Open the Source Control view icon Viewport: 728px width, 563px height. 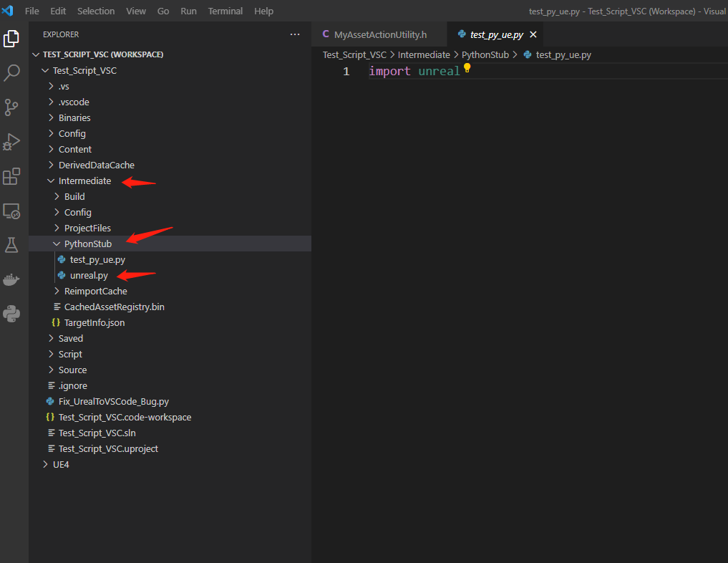(x=11, y=107)
